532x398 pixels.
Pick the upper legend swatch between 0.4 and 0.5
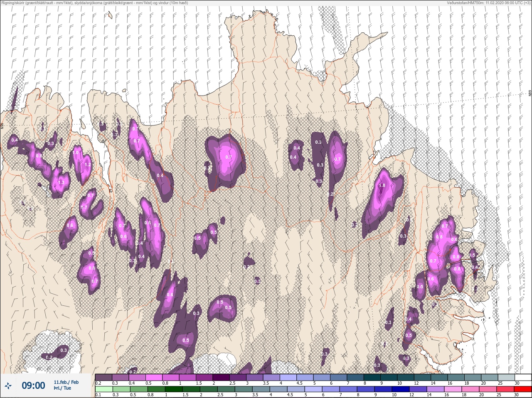tap(138, 378)
